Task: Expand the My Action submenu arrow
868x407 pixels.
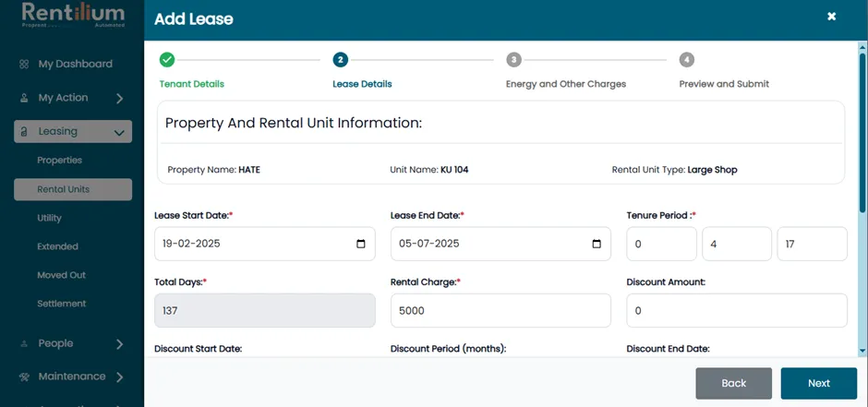Action: [119, 99]
